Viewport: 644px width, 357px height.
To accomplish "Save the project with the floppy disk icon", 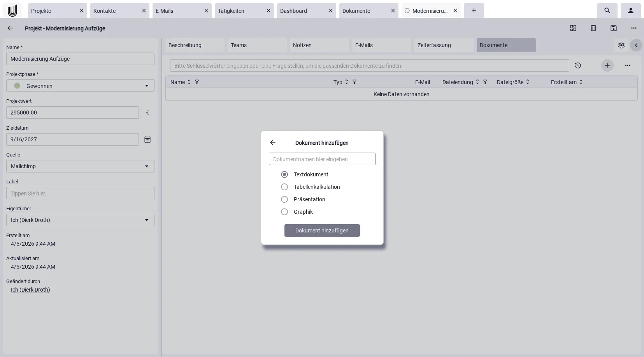I will point(614,28).
